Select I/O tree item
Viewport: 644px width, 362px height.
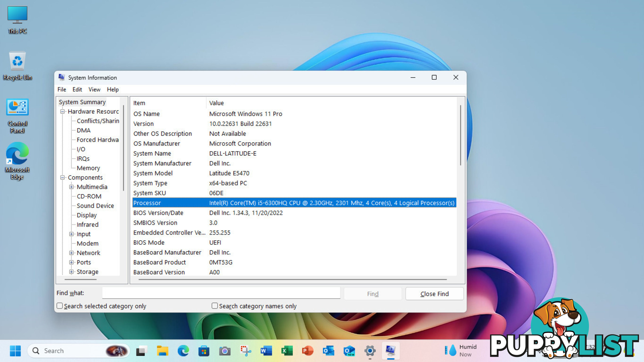click(x=81, y=149)
